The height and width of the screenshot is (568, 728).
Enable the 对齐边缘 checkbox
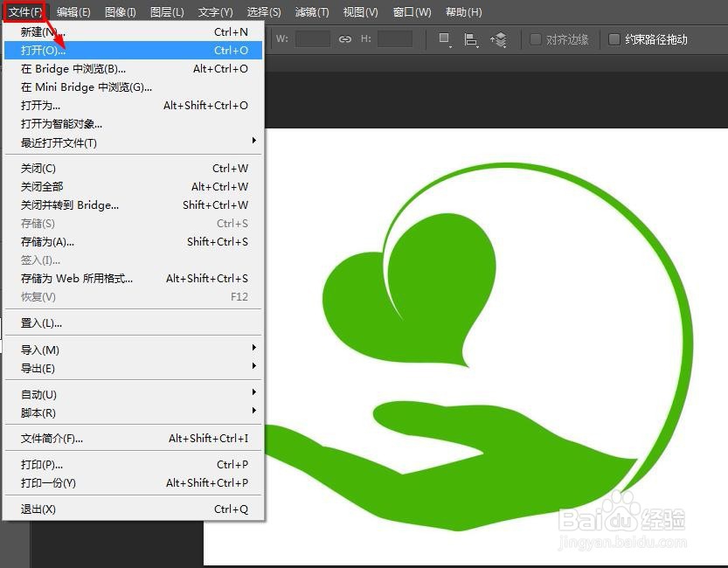(536, 39)
